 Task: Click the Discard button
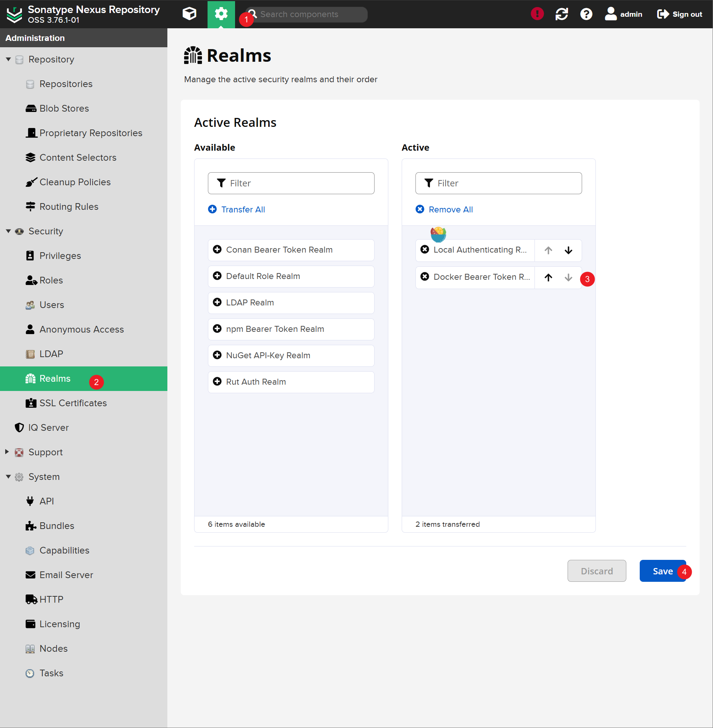(597, 571)
